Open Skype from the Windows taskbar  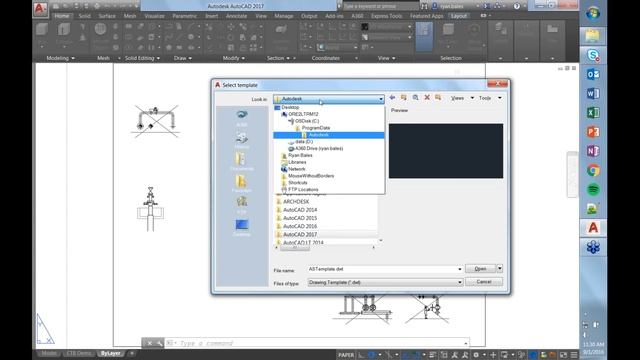click(593, 55)
